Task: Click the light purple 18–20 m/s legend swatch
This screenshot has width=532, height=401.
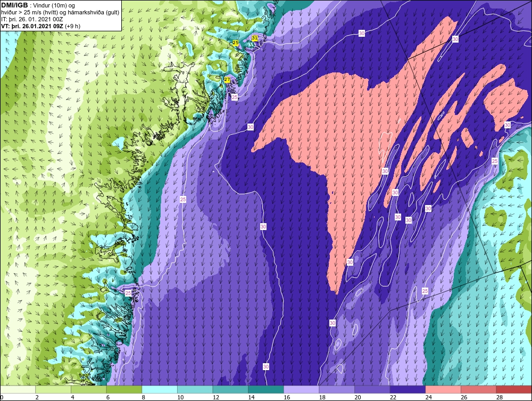Action: coord(337,389)
